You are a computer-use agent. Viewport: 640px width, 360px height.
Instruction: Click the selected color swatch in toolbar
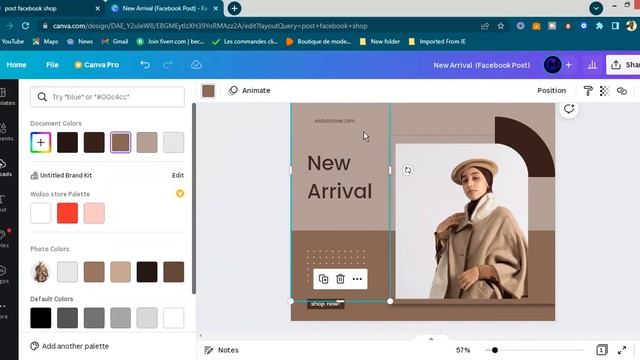[208, 91]
